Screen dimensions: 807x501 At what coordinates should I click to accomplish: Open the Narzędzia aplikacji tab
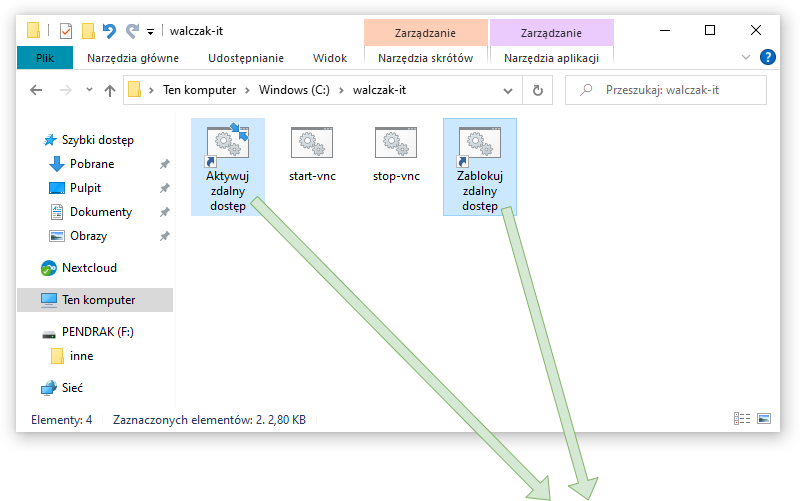point(552,58)
